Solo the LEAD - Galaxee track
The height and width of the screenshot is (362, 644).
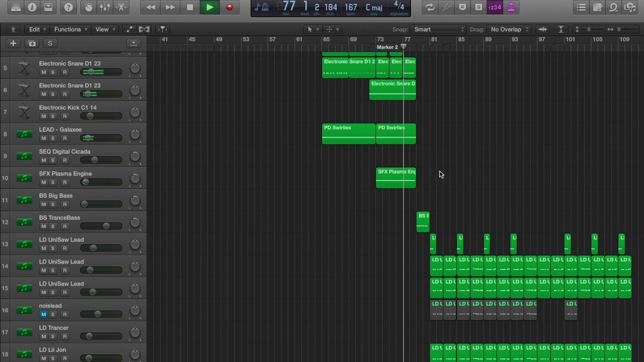click(53, 138)
